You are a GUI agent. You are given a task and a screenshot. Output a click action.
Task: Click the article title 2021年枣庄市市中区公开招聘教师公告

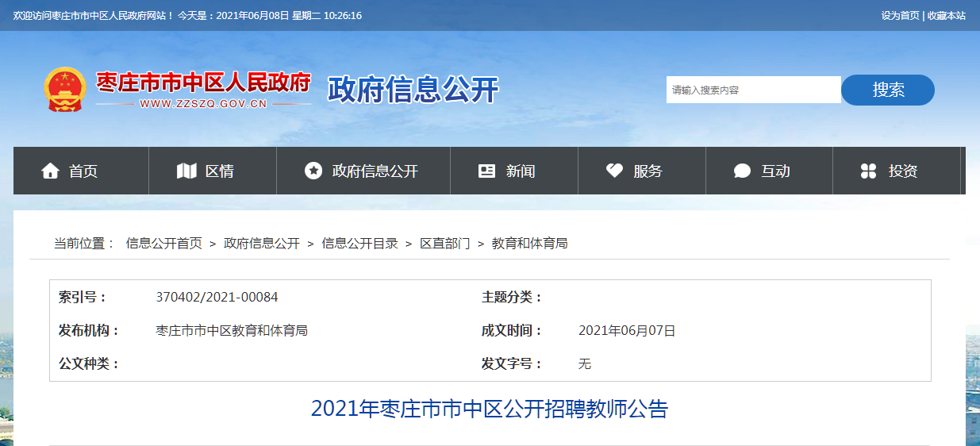pyautogui.click(x=490, y=409)
